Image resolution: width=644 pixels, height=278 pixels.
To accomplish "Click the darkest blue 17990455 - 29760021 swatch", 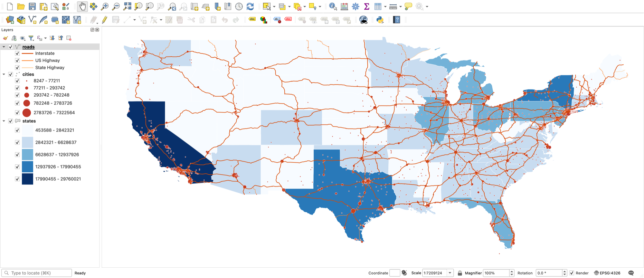I will [x=27, y=179].
